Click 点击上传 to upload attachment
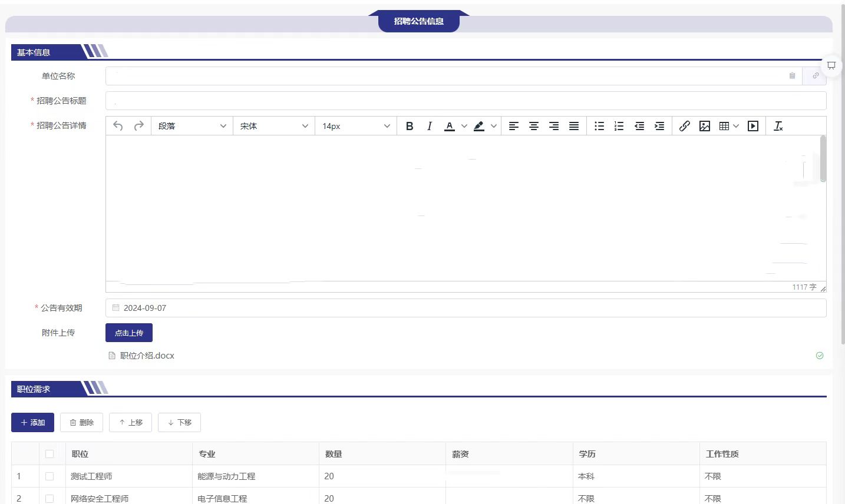Viewport: 845px width, 504px height. (129, 333)
